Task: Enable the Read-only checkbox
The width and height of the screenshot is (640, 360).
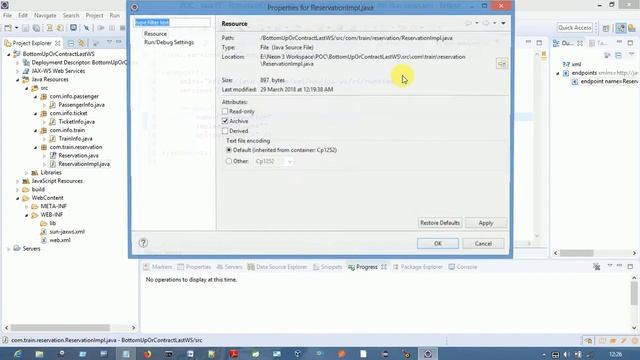Action: point(225,111)
